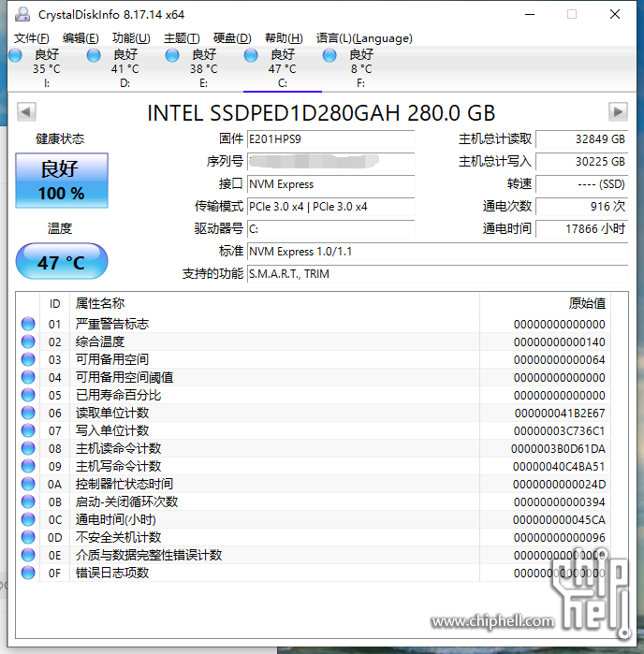Click total host reads value 32849 GB
The width and height of the screenshot is (644, 654).
coord(582,139)
